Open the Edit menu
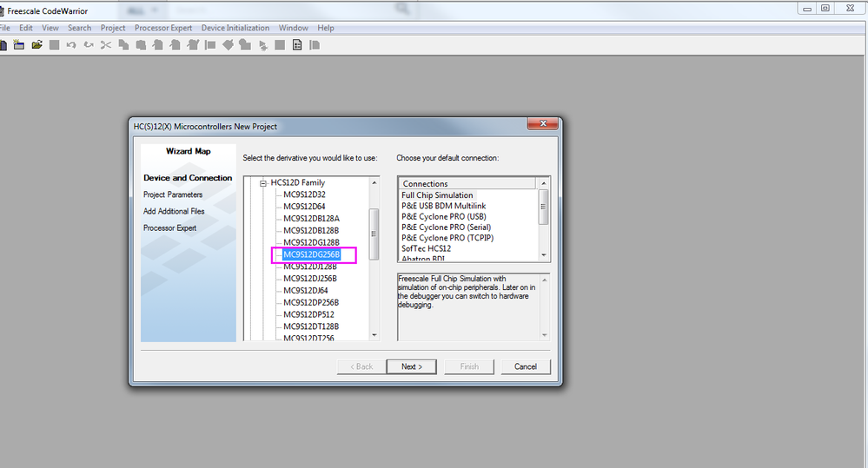The image size is (868, 468). pos(26,28)
